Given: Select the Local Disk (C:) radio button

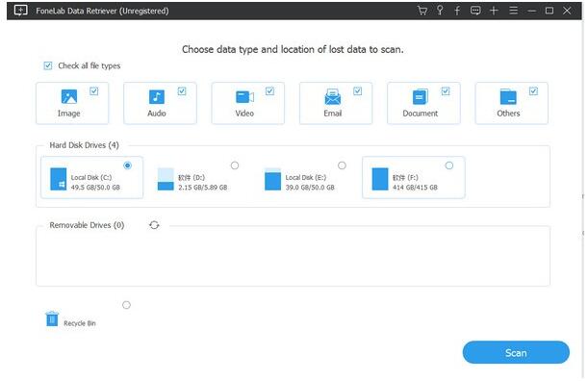Looking at the screenshot, I should [127, 165].
